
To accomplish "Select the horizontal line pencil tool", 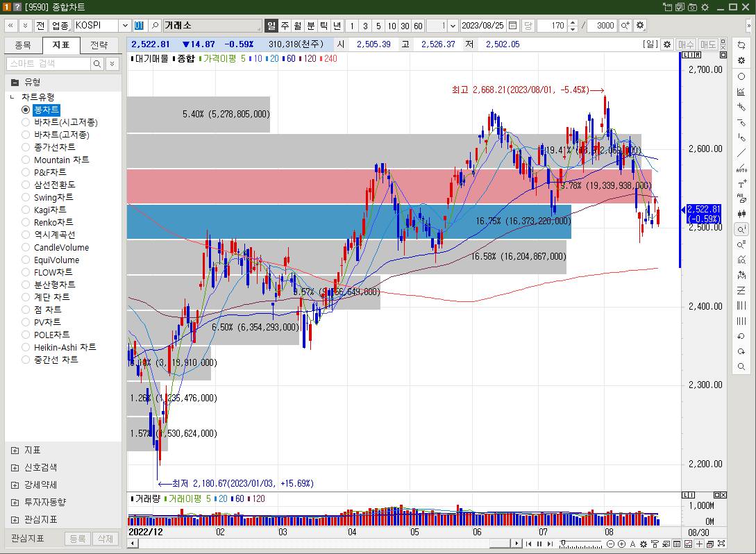I will click(741, 122).
